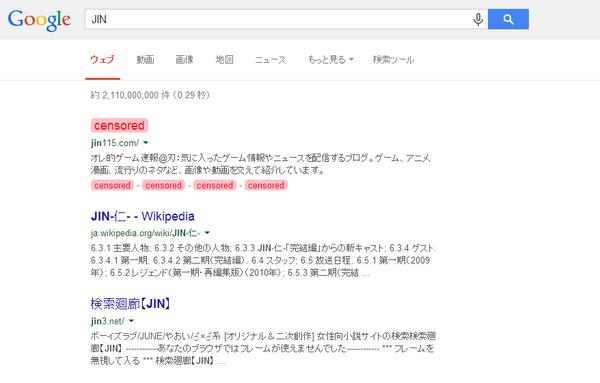This screenshot has width=600, height=383.
Task: Open the ニュース tab
Action: (271, 60)
